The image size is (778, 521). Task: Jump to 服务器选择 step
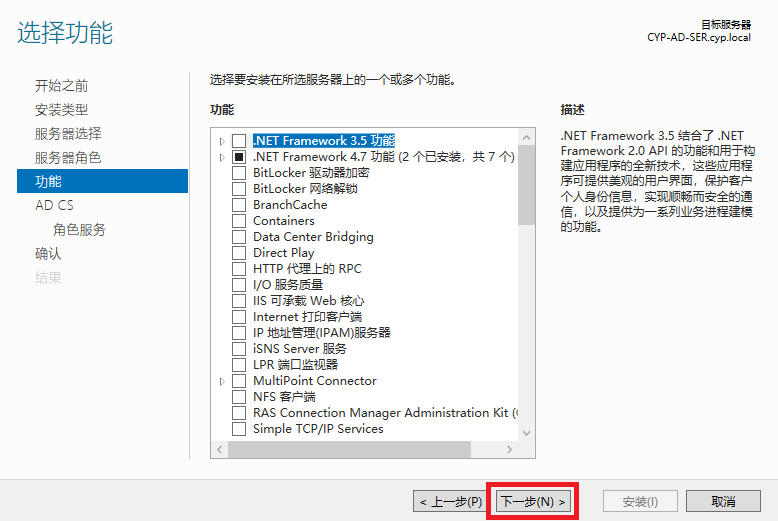point(68,133)
